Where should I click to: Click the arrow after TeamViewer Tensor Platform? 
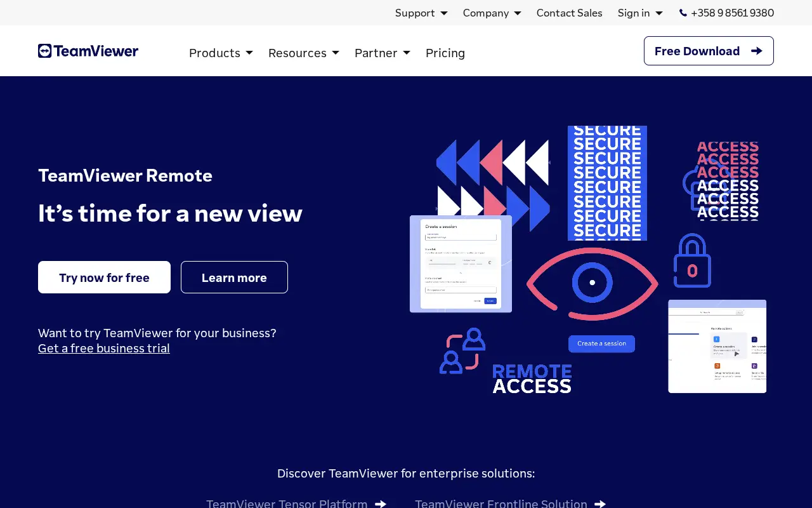(x=381, y=504)
